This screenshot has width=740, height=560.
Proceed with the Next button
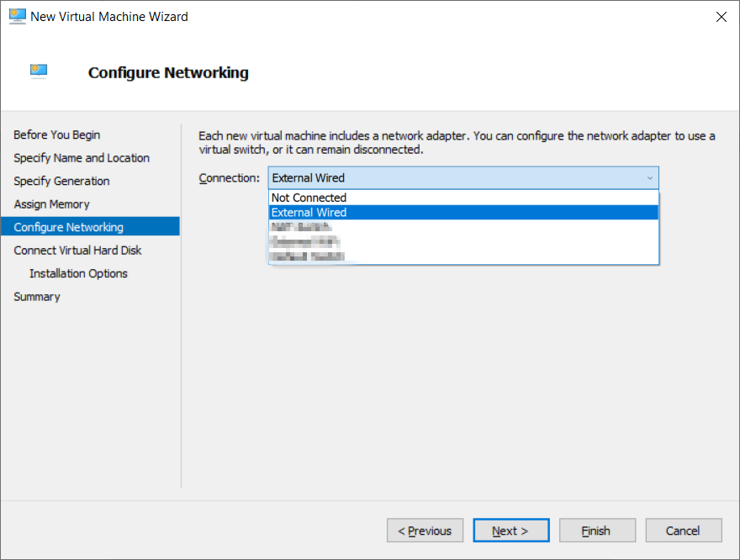pos(511,531)
